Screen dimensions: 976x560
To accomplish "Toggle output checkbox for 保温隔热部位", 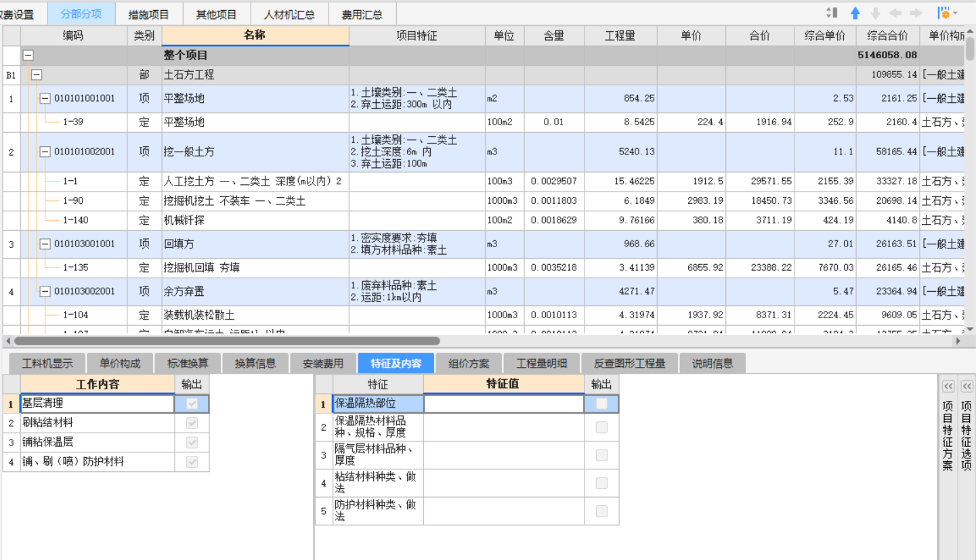I will click(601, 404).
